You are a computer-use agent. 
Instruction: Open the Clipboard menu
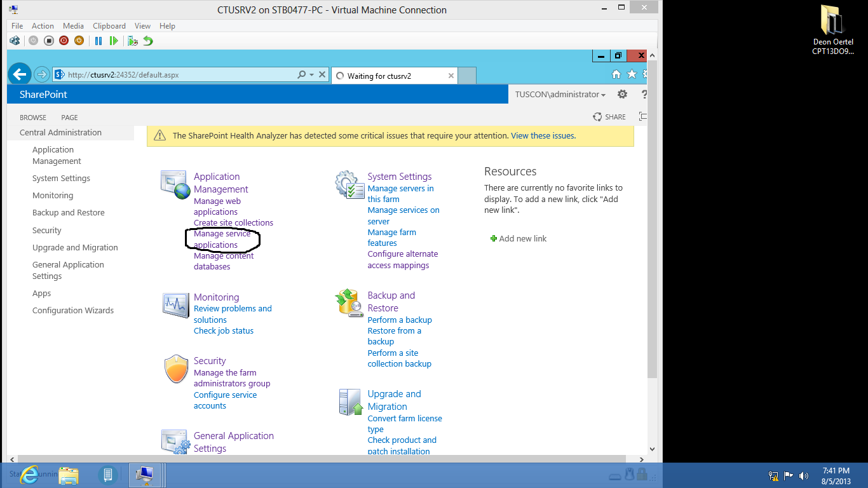point(109,26)
